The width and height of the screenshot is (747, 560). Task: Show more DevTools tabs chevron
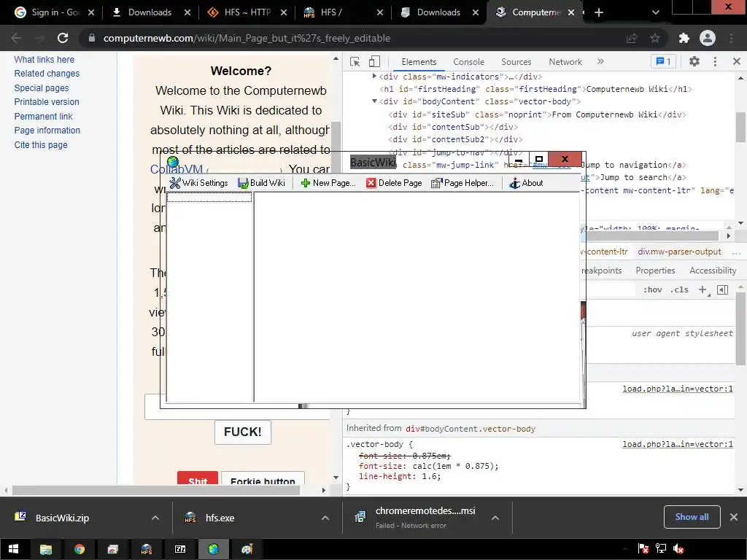[600, 61]
